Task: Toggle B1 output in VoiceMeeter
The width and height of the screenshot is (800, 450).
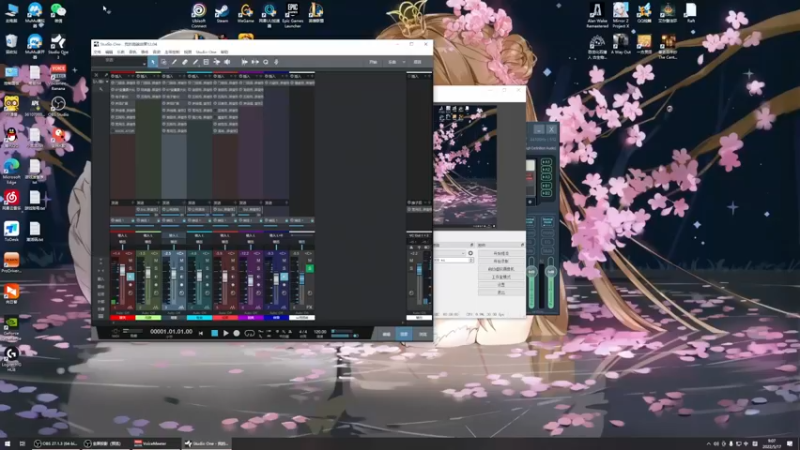Action: [546, 186]
